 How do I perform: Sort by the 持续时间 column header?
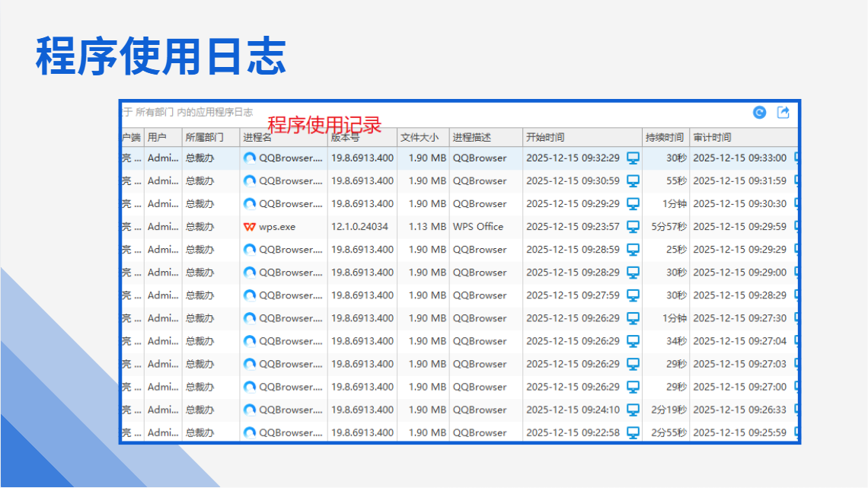(666, 137)
